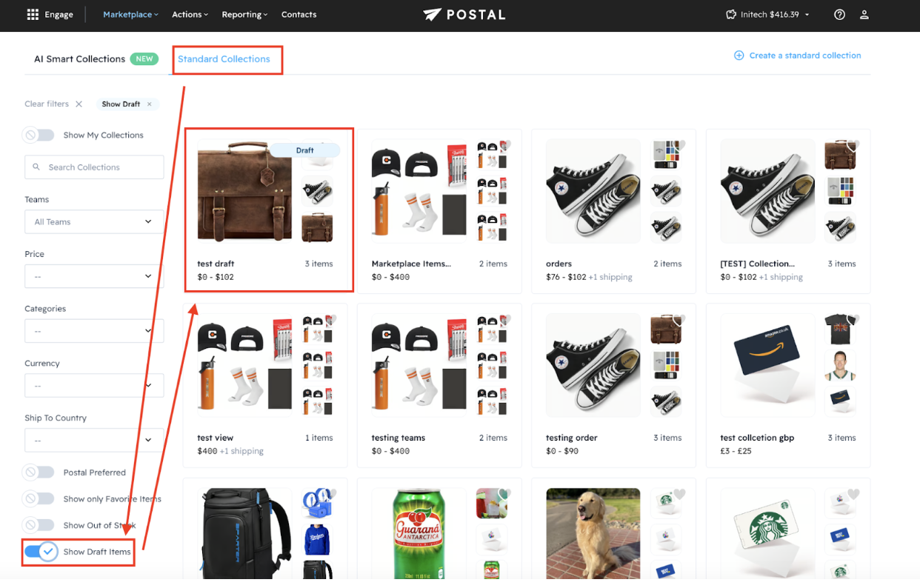Enable the Show My Collections toggle
The height and width of the screenshot is (588, 920).
[x=39, y=136]
